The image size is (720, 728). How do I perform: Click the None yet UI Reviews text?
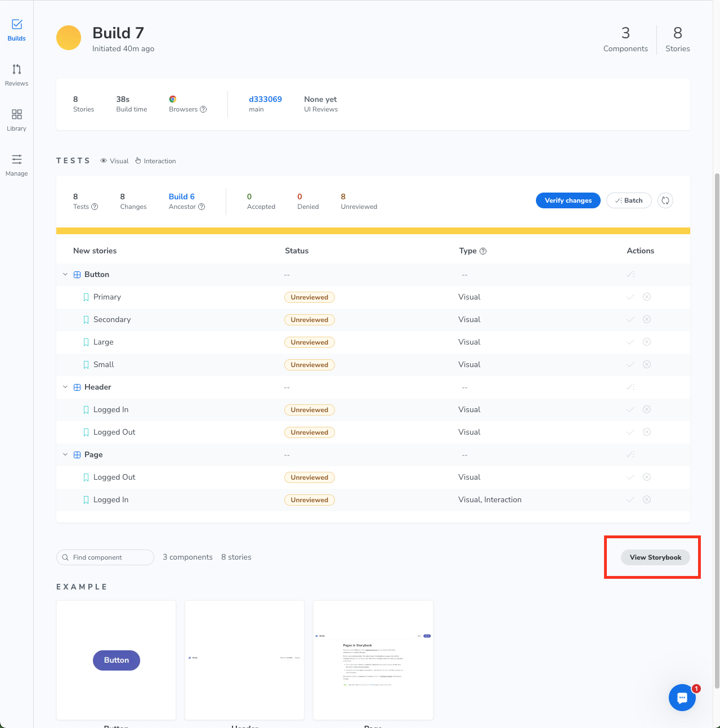pos(321,104)
